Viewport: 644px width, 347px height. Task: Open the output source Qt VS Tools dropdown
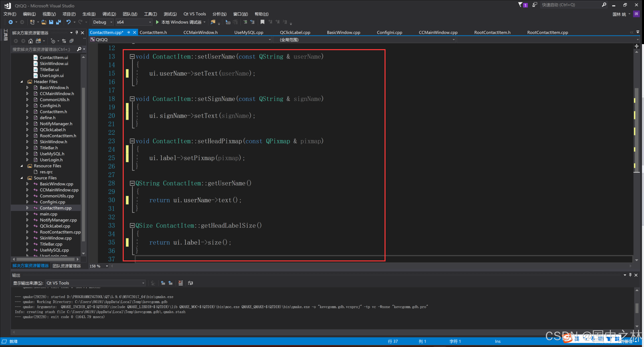(x=96, y=283)
